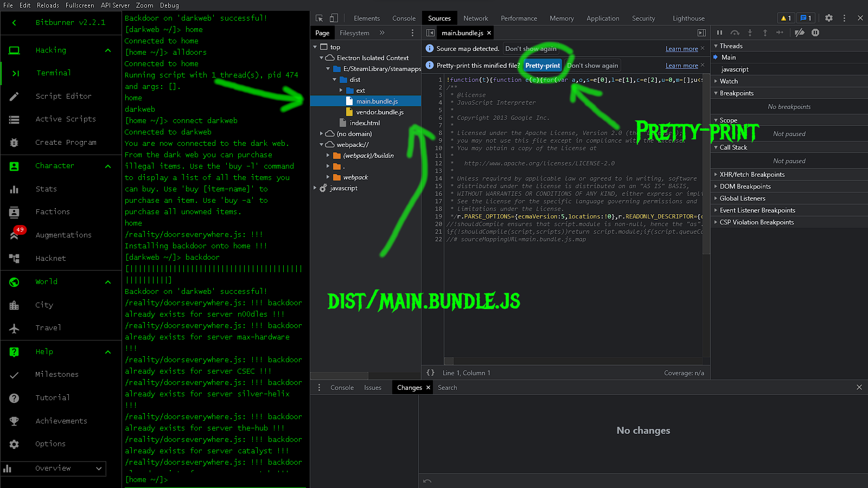
Task: Pause script execution in debugger
Action: [x=720, y=33]
